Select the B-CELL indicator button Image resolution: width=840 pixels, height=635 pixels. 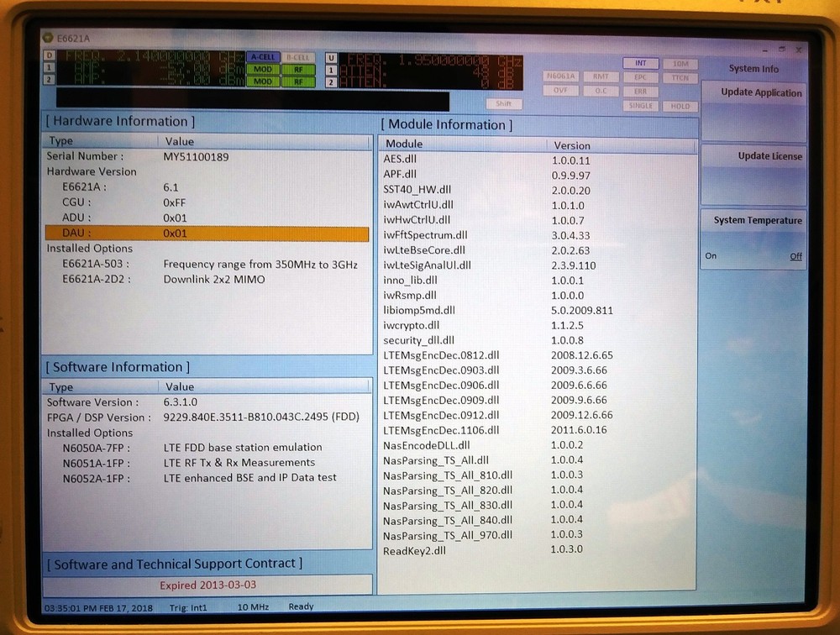pos(298,58)
